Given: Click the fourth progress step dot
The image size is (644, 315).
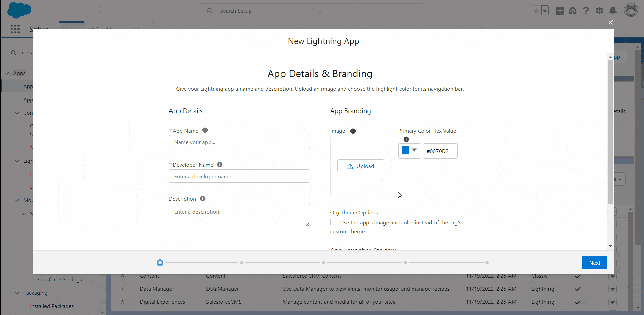Looking at the screenshot, I should pos(405,263).
